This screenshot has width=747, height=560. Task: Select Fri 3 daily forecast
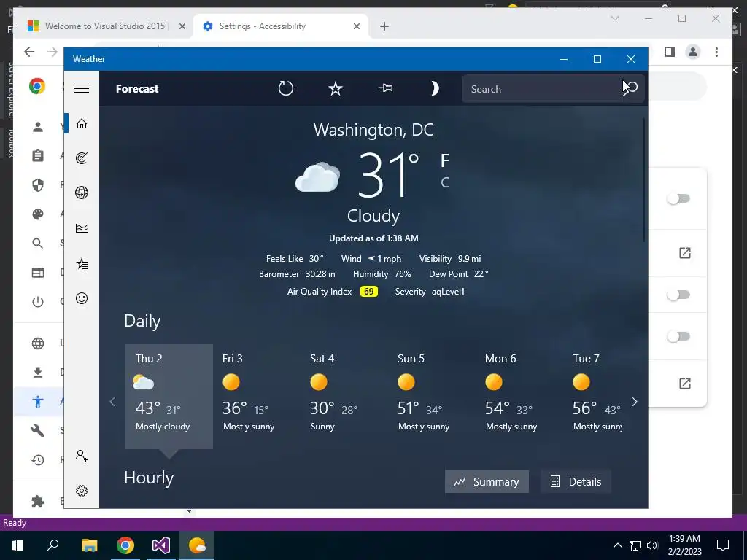tap(256, 396)
